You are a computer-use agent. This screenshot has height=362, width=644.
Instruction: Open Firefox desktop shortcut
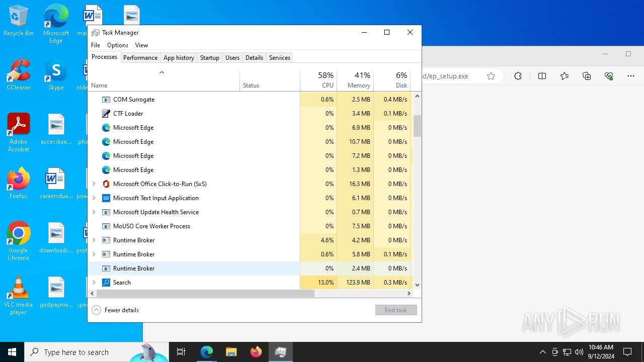point(19,183)
